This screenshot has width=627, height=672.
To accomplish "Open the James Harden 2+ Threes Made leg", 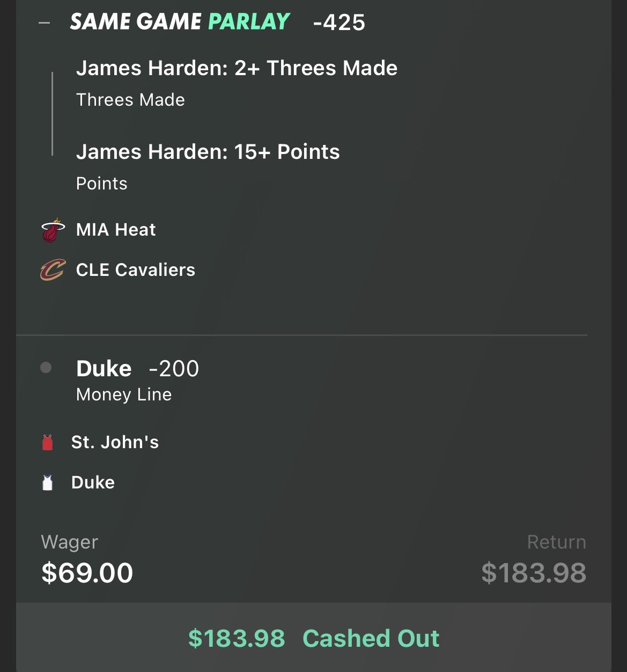I will click(237, 68).
